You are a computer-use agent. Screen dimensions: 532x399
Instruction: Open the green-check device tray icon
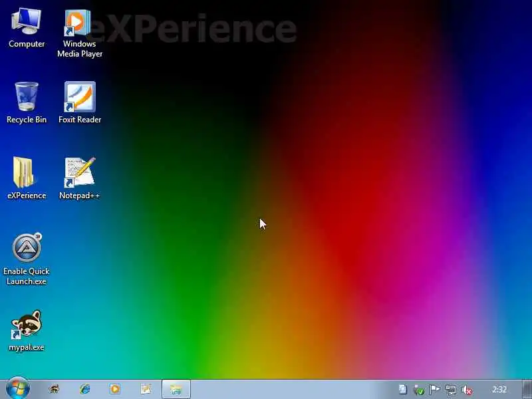419,390
